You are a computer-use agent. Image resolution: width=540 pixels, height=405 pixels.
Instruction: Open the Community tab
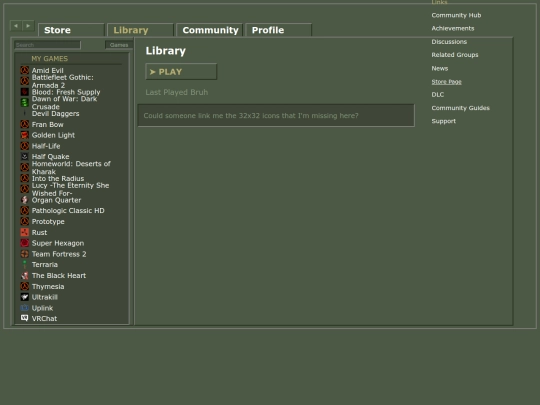click(x=209, y=30)
